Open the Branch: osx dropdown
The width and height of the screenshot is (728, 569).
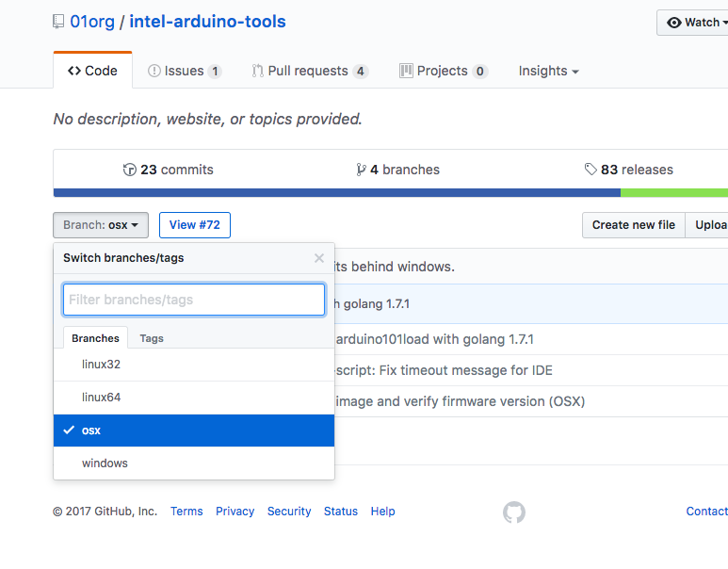coord(101,225)
